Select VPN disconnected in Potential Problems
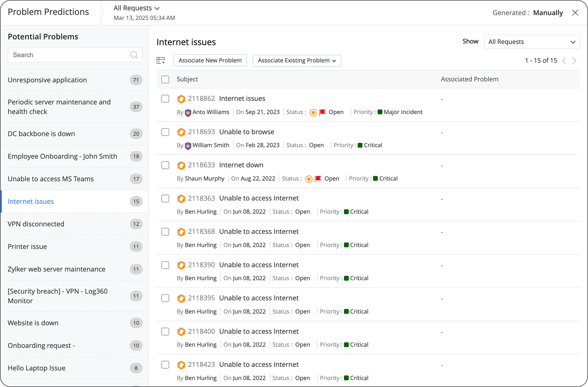This screenshot has width=588, height=387. (36, 224)
